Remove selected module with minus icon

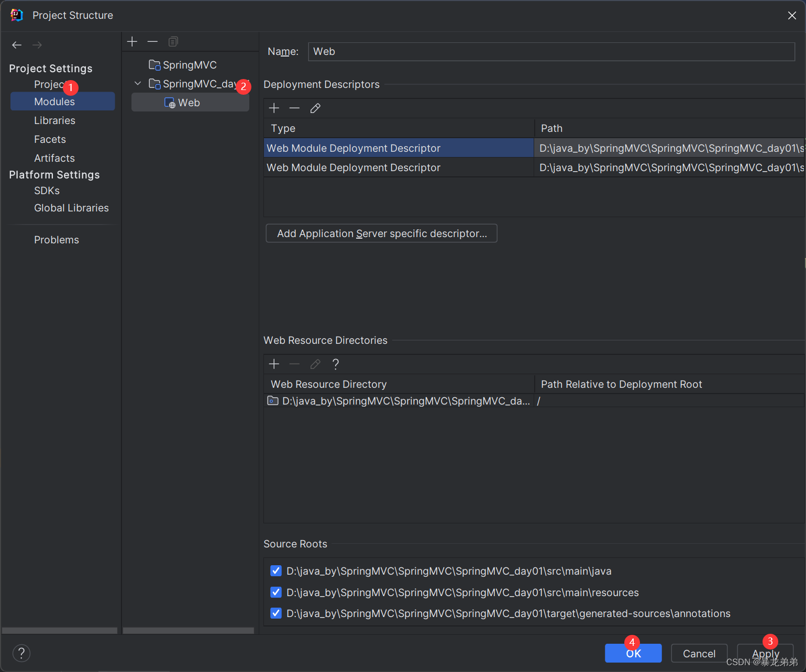point(152,41)
